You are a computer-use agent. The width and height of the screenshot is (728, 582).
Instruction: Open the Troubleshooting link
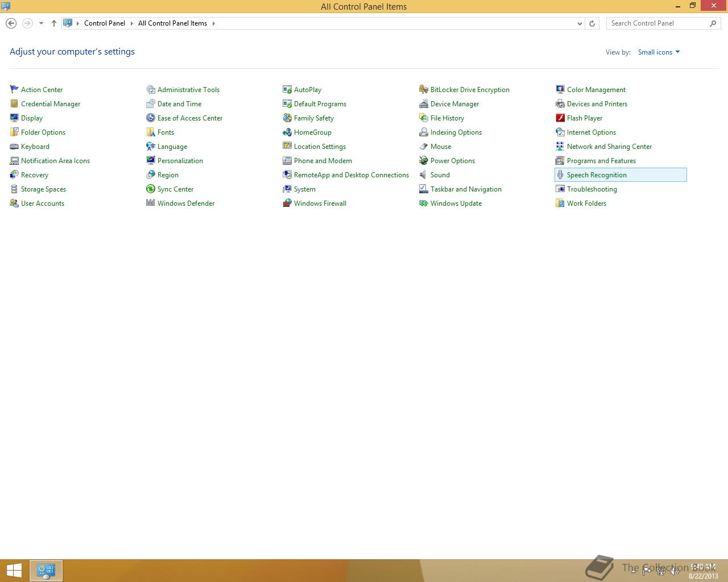591,189
